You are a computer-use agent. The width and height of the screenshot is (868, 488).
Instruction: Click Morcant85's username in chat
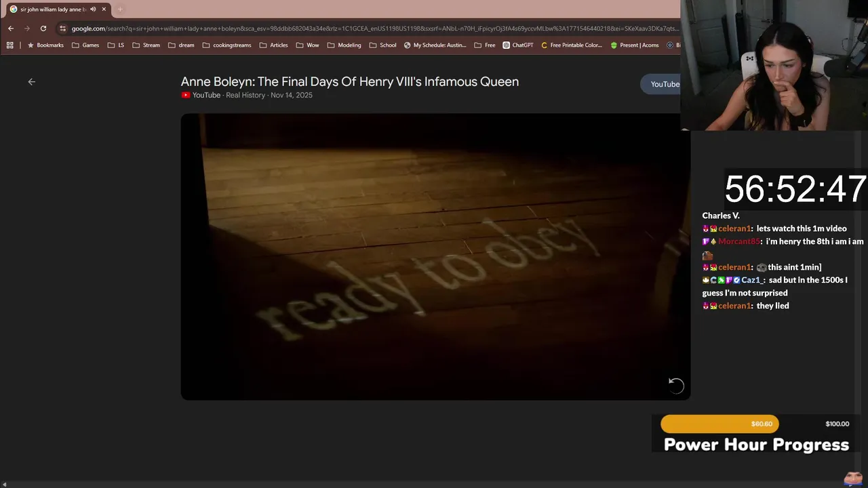pyautogui.click(x=738, y=241)
